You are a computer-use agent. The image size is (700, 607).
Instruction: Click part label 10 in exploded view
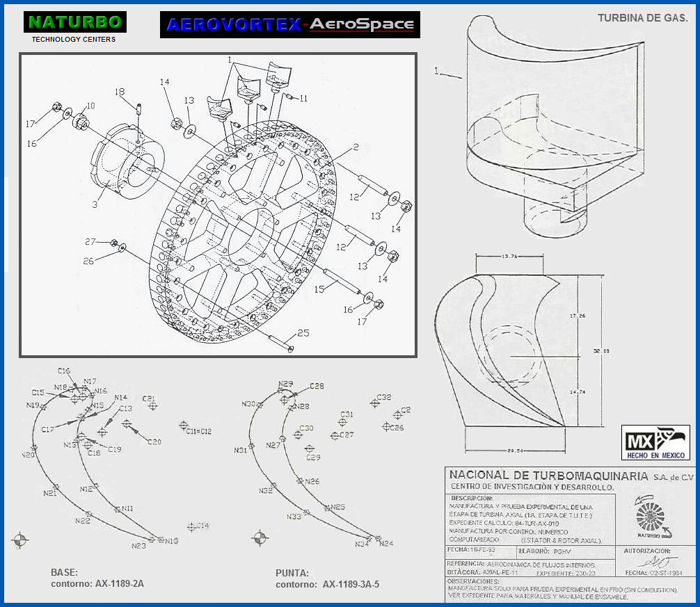pos(90,106)
